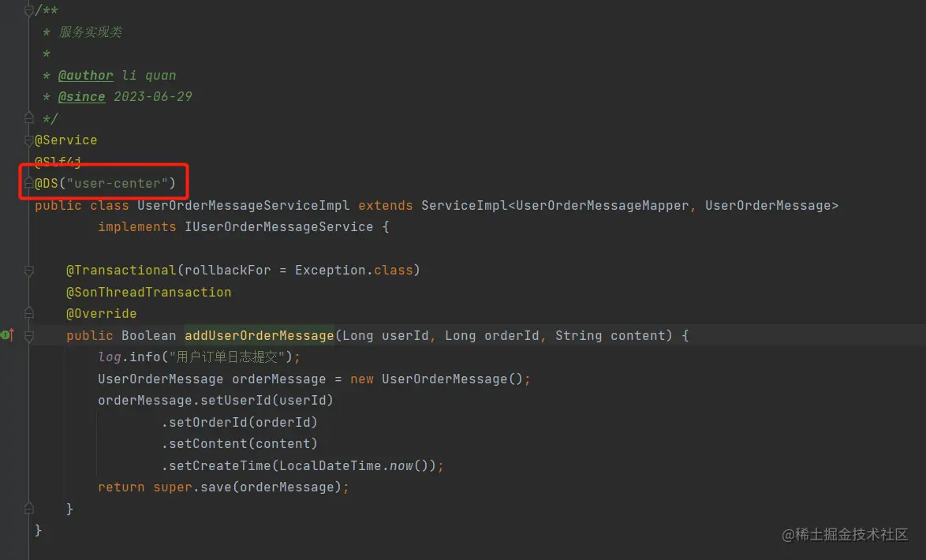Image resolution: width=926 pixels, height=560 pixels.
Task: Toggle the fold marker beside the @DS annotation
Action: (x=29, y=183)
